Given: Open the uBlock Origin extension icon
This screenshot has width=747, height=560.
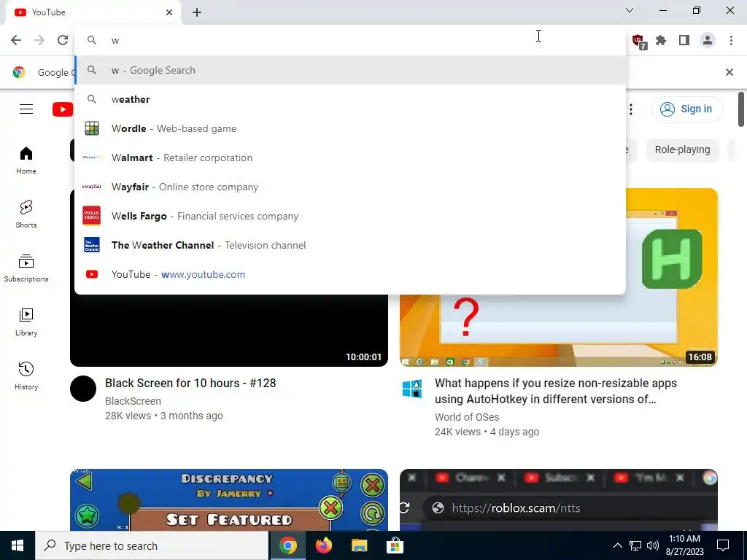Looking at the screenshot, I should 639,41.
